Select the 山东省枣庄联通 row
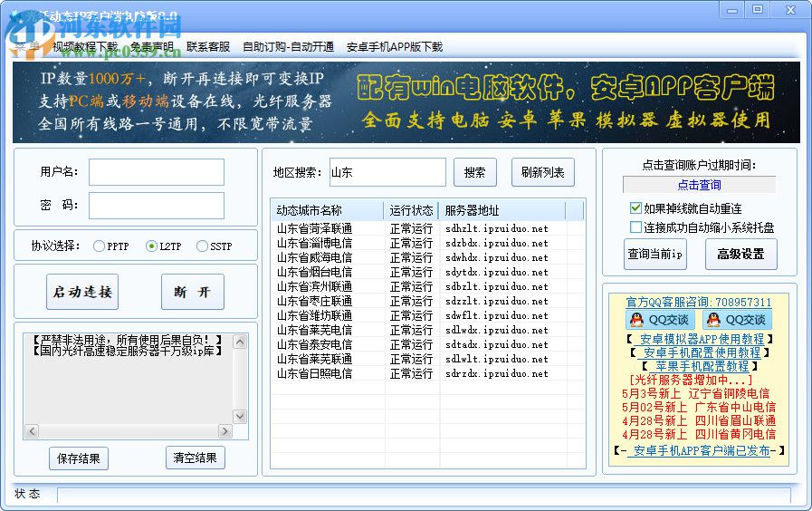This screenshot has width=812, height=511. [x=428, y=301]
